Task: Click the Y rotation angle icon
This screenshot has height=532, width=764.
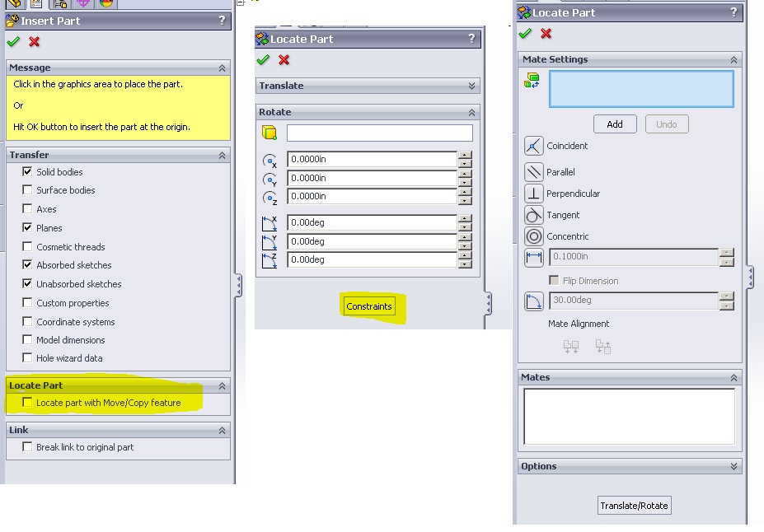Action: (270, 242)
